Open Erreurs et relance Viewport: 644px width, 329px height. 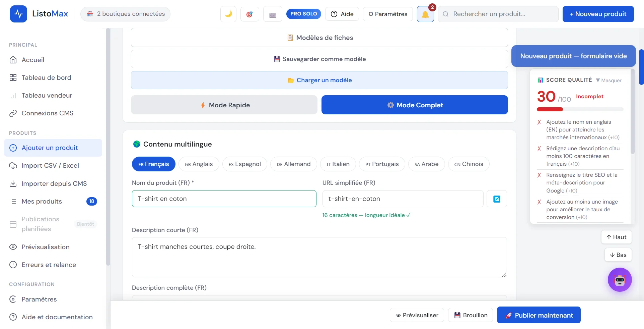tap(53, 265)
